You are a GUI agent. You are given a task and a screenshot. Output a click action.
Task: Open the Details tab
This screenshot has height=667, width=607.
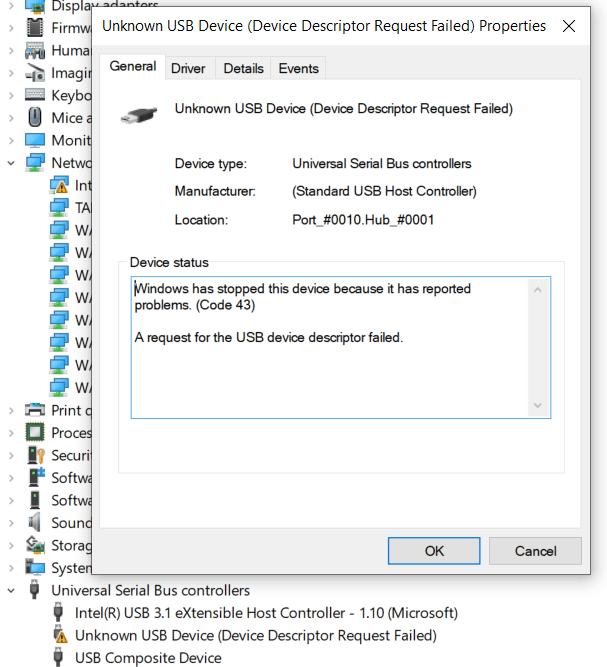point(243,68)
